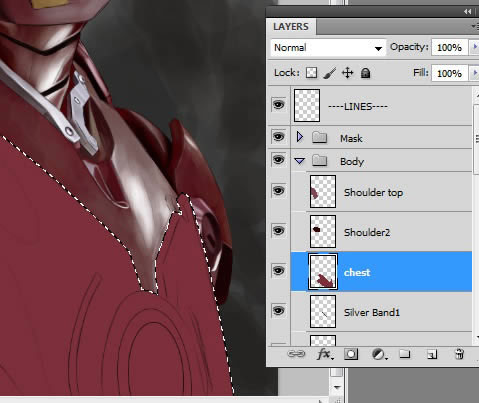The height and width of the screenshot is (403, 479).
Task: Delete layer with trash icon
Action: tap(459, 354)
